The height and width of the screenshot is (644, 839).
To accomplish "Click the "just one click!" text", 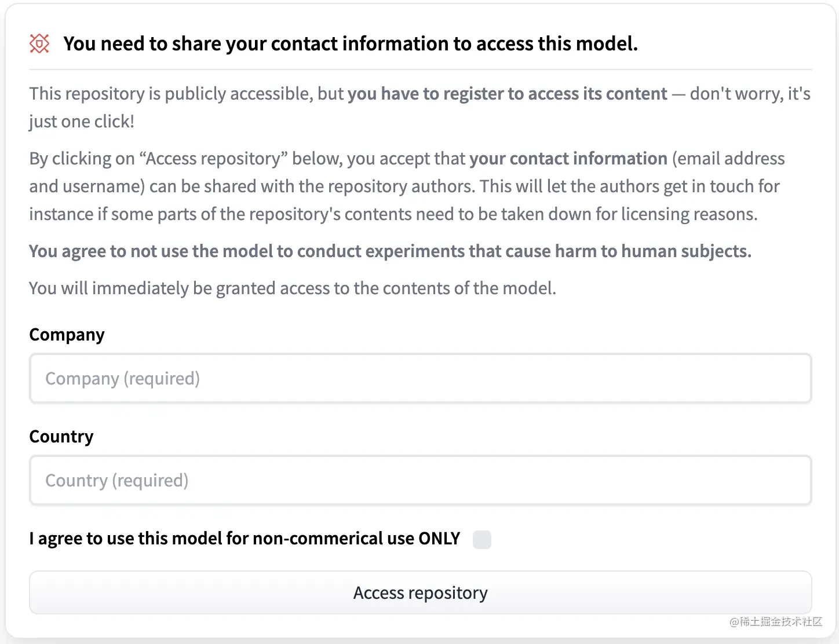I will (82, 122).
